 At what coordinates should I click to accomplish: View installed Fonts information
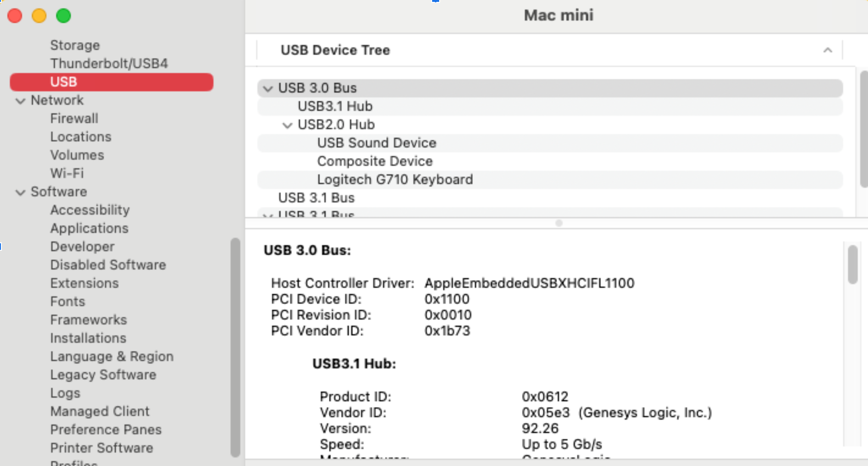tap(67, 301)
